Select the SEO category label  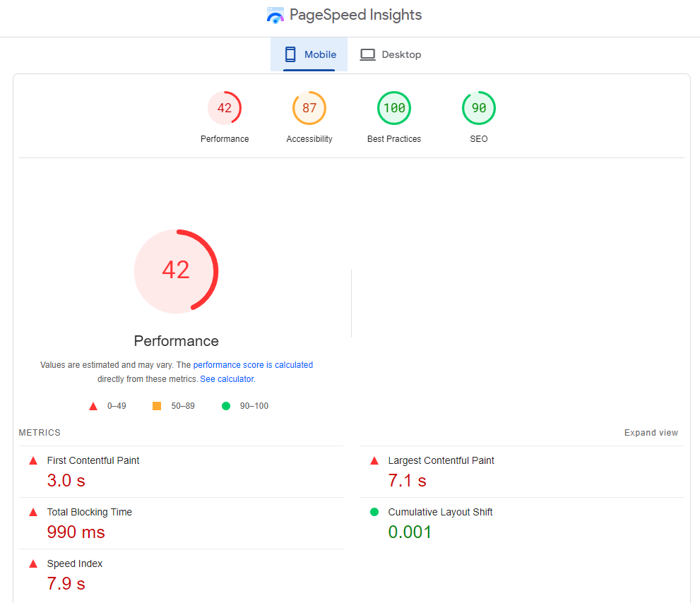479,139
